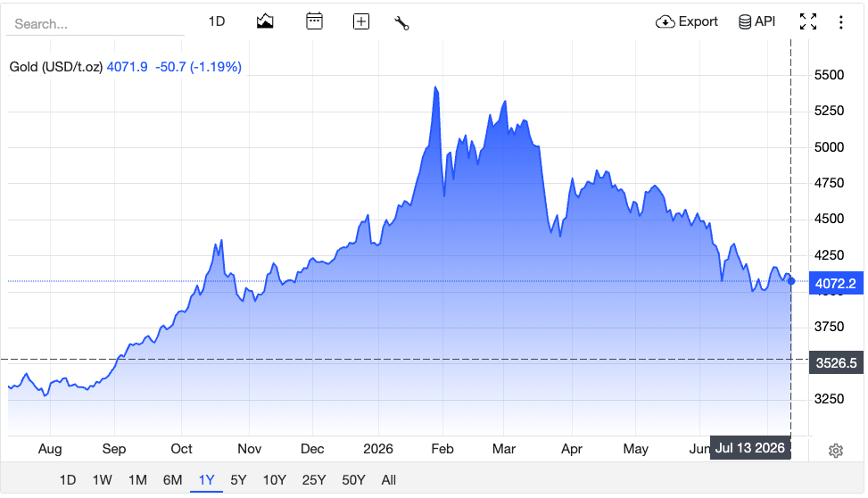The height and width of the screenshot is (498, 868).
Task: Open the 1D interval dropdown in toolbar
Action: tap(217, 21)
